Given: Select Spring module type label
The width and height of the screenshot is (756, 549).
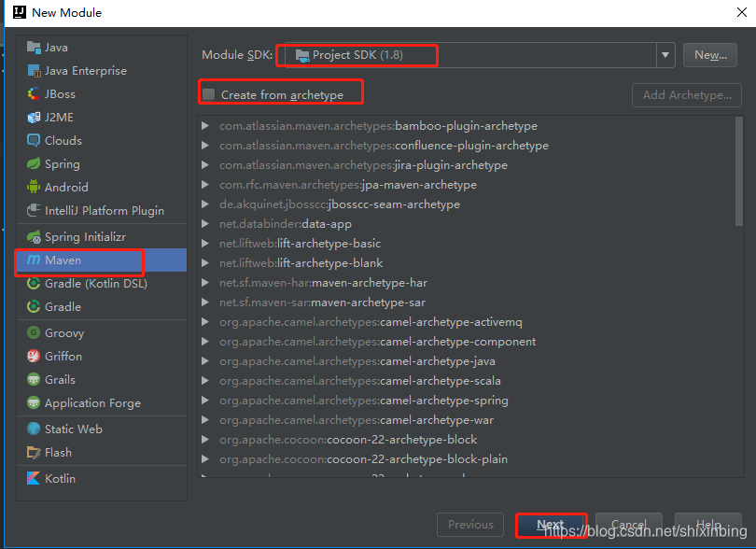Looking at the screenshot, I should [63, 164].
